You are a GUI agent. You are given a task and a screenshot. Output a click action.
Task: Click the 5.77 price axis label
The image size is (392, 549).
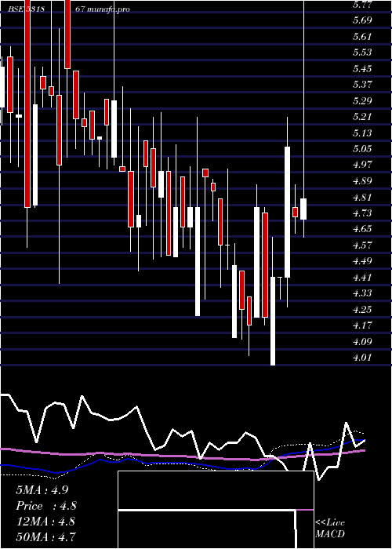(x=362, y=5)
